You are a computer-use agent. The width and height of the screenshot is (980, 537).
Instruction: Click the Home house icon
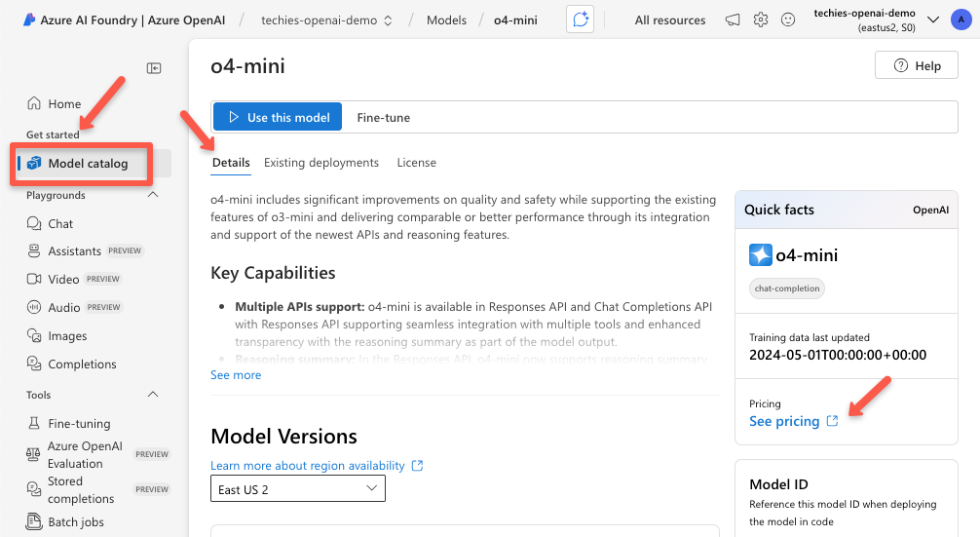point(34,103)
